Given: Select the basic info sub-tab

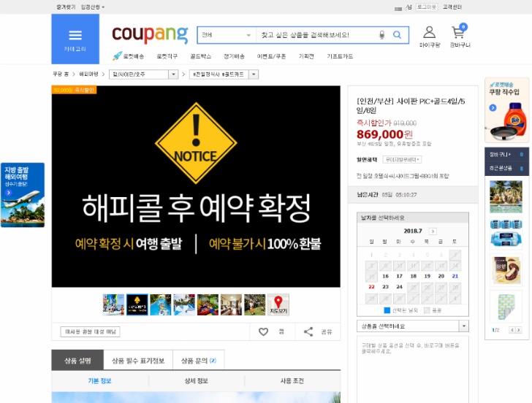Looking at the screenshot, I should pyautogui.click(x=99, y=380).
